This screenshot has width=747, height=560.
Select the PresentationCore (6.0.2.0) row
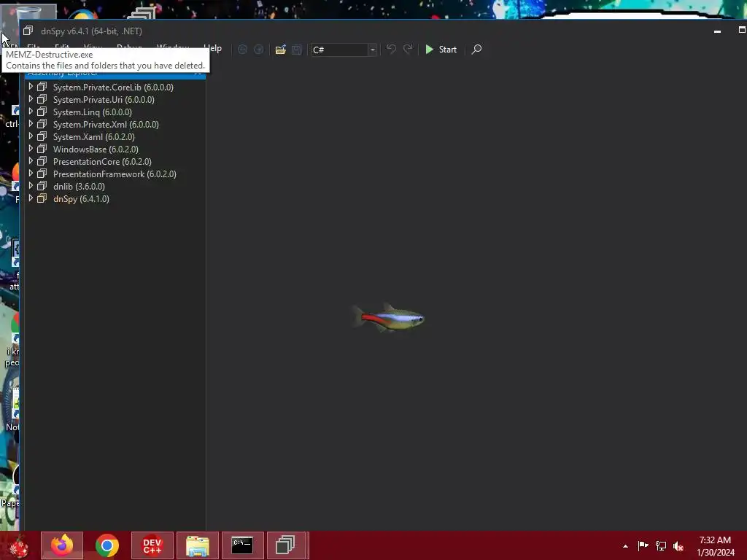(x=115, y=161)
